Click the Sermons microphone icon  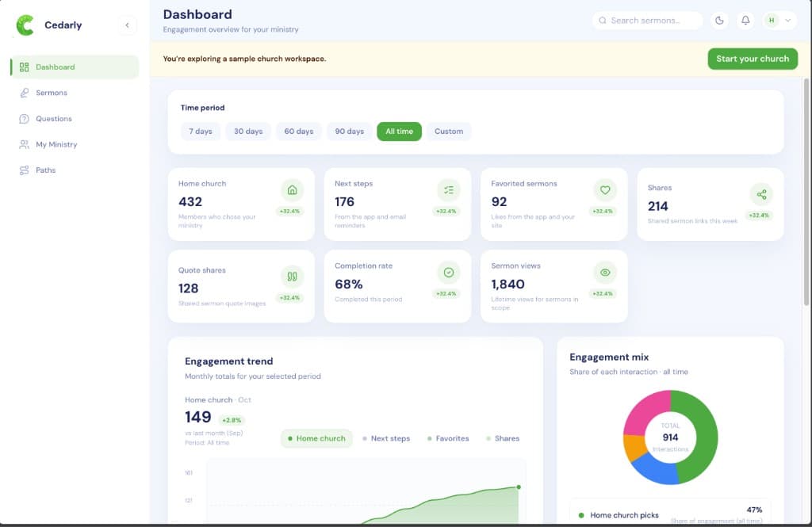coord(24,93)
